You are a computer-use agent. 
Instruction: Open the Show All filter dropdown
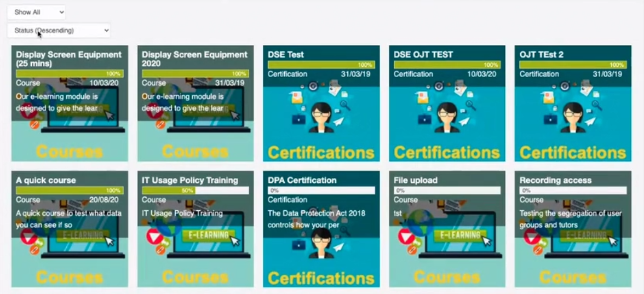36,12
